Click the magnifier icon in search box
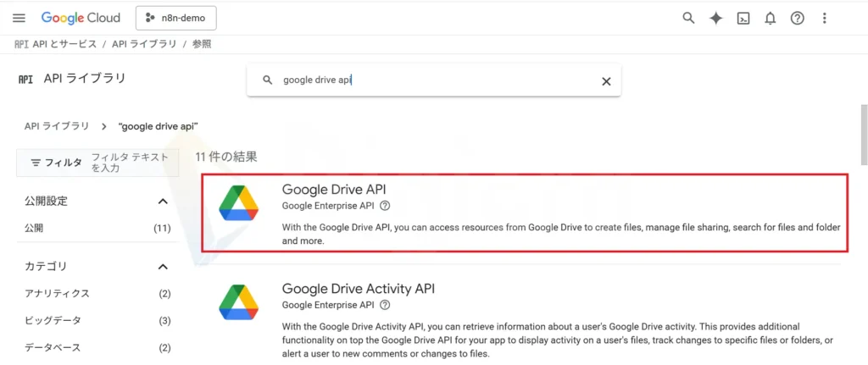 tap(267, 80)
